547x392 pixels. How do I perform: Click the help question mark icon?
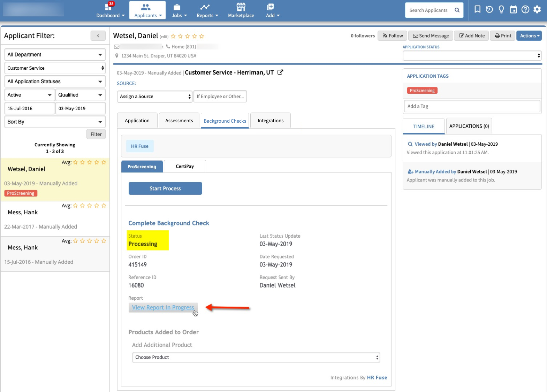pyautogui.click(x=525, y=9)
